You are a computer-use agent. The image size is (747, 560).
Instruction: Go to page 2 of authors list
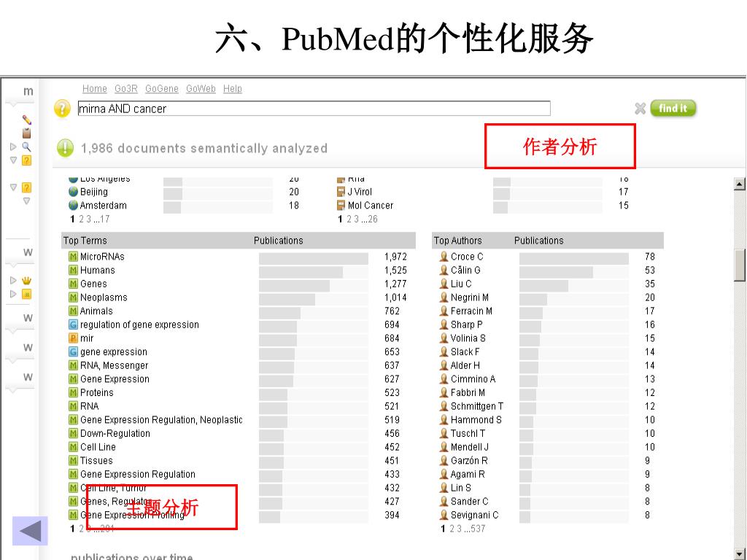(x=452, y=529)
